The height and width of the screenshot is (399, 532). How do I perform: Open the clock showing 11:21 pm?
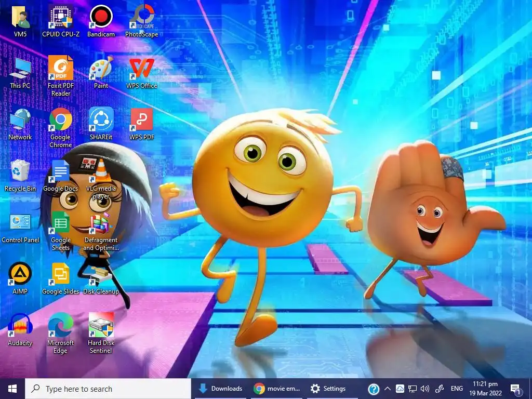pos(486,389)
